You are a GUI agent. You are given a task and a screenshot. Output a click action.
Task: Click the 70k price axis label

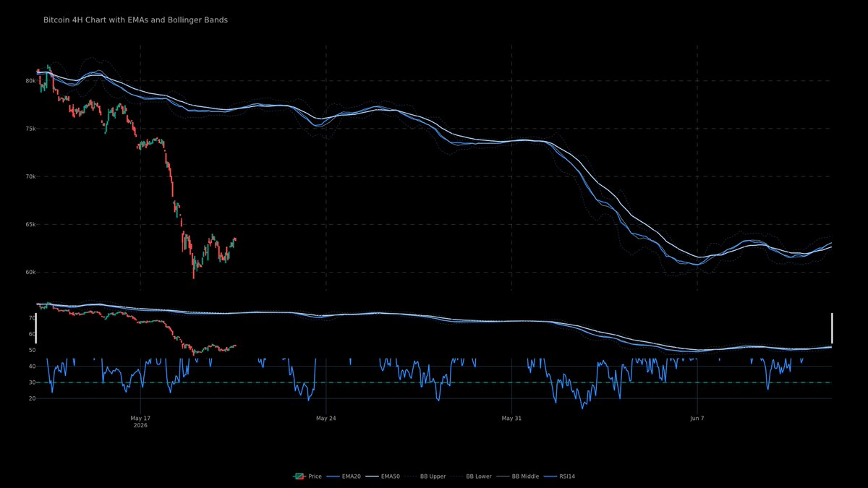click(30, 176)
